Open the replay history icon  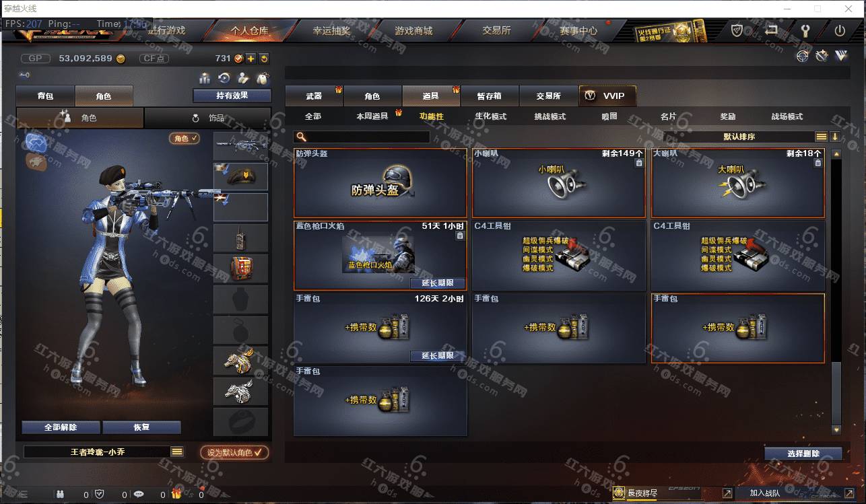224,78
